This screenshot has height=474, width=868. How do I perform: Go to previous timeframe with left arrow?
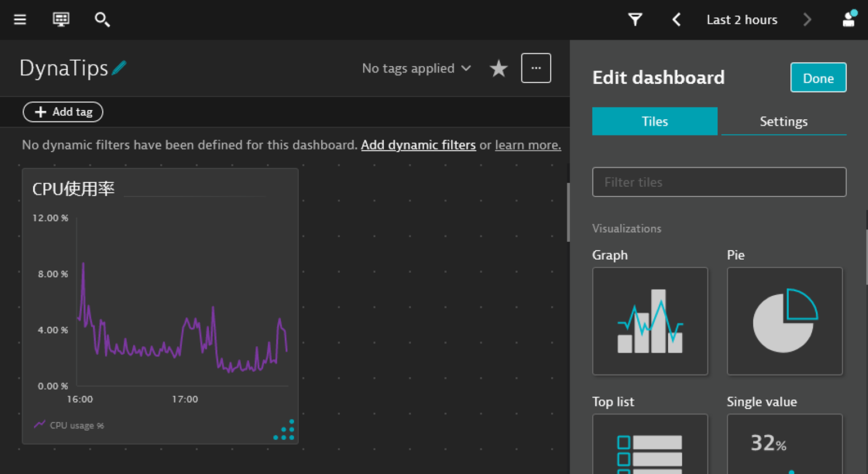[x=677, y=20]
